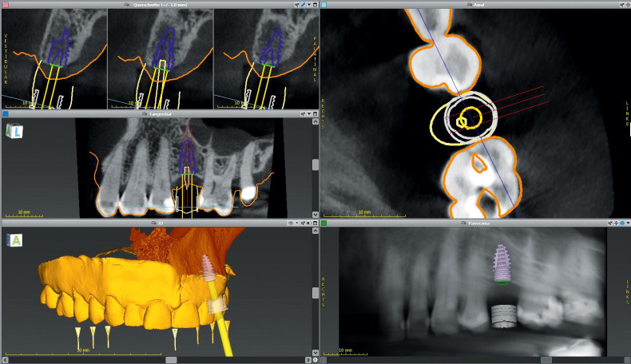The width and height of the screenshot is (631, 364).
Task: Select yellow implant circle in Axial view
Action: (470, 117)
